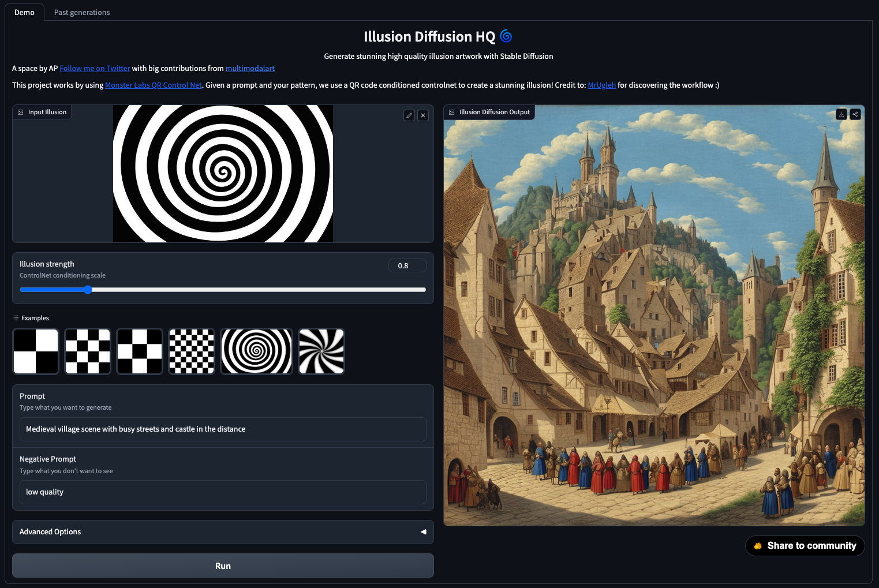The image size is (879, 588).
Task: Open the Follow me on Twitter link
Action: click(x=95, y=68)
